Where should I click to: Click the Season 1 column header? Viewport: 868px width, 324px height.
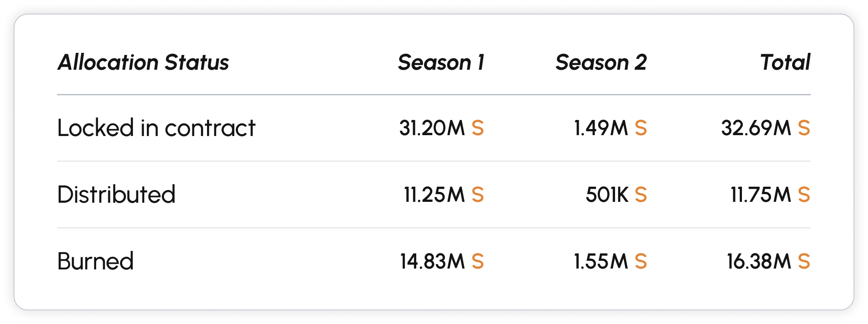441,62
